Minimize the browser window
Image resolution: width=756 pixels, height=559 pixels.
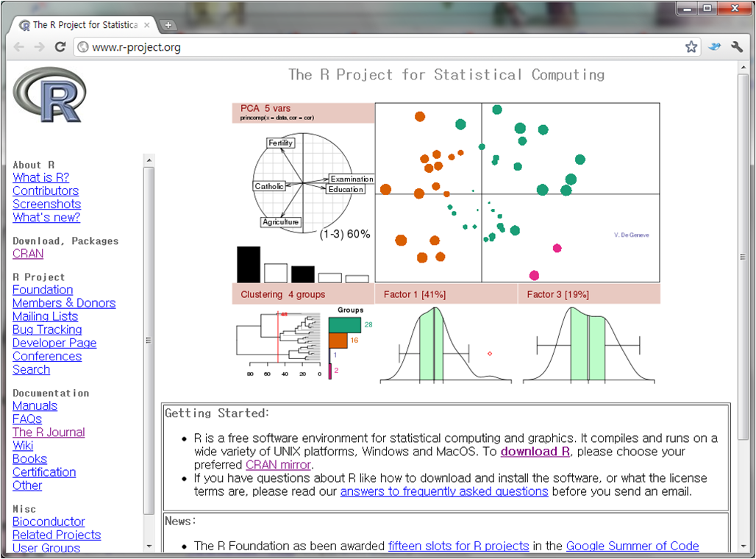click(x=687, y=8)
